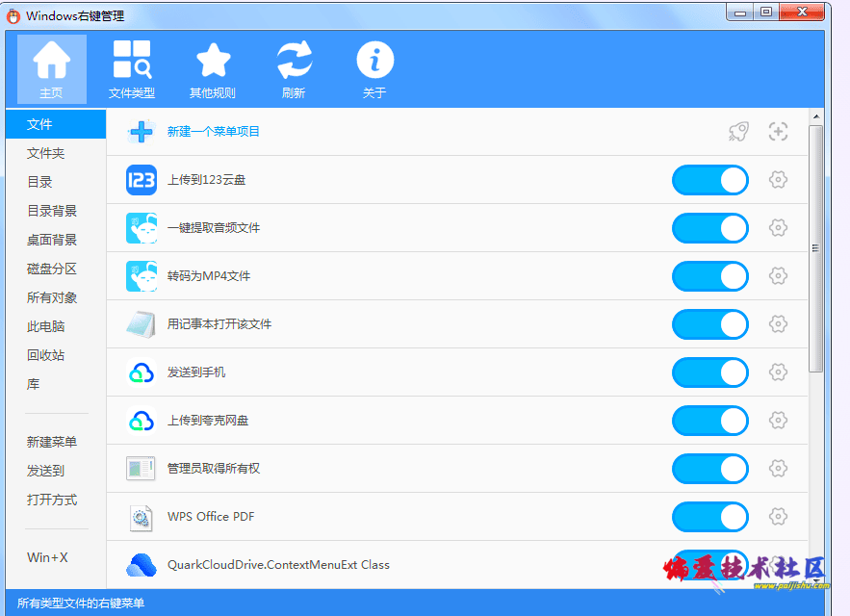
Task: Click the QuarkCloudDrive.ContextMenuExt Class label
Action: point(278,565)
